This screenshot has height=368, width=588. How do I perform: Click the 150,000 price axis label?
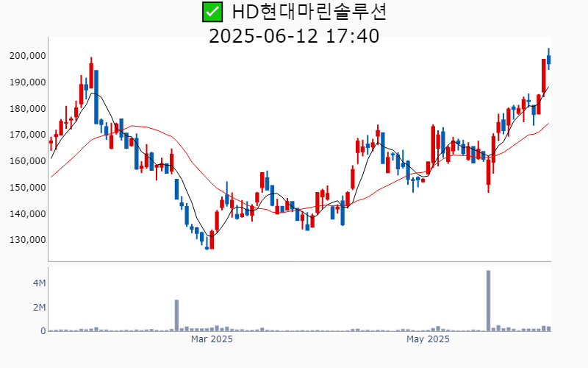pyautogui.click(x=28, y=188)
